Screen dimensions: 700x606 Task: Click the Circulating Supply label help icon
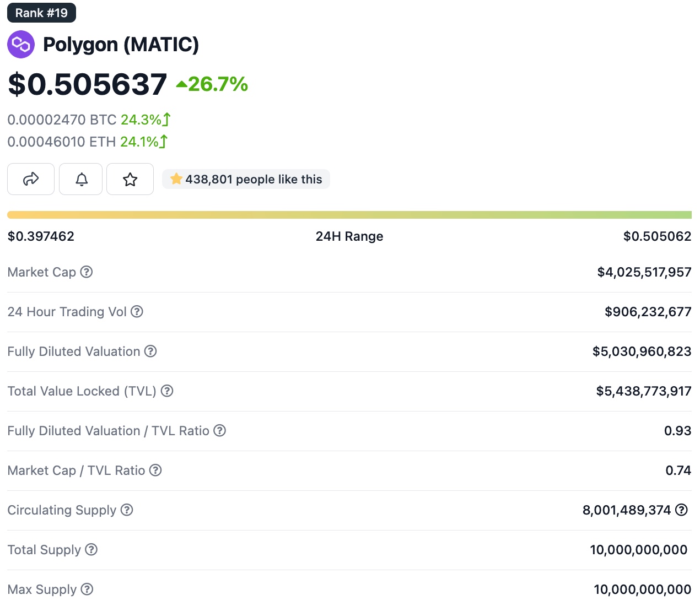tap(127, 510)
